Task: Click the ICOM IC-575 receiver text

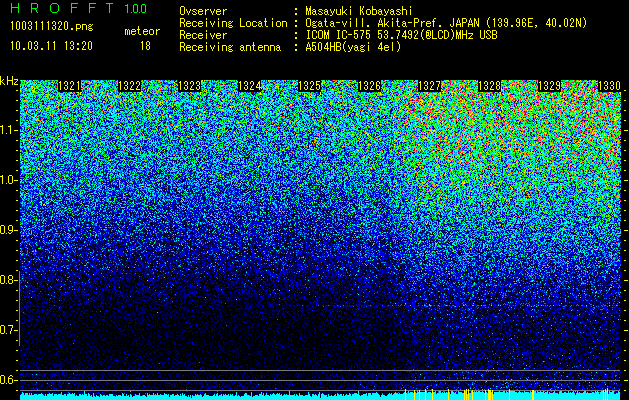Action: (401, 35)
